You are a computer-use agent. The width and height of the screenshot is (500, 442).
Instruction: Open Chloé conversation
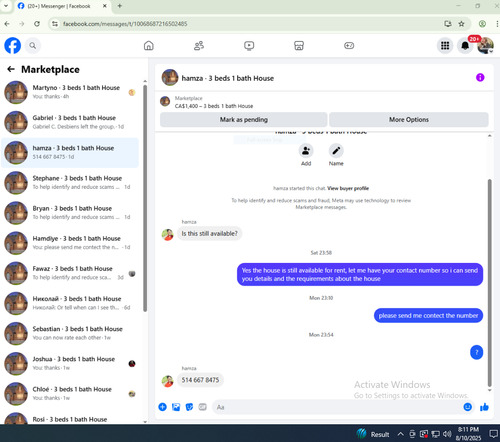tap(70, 394)
